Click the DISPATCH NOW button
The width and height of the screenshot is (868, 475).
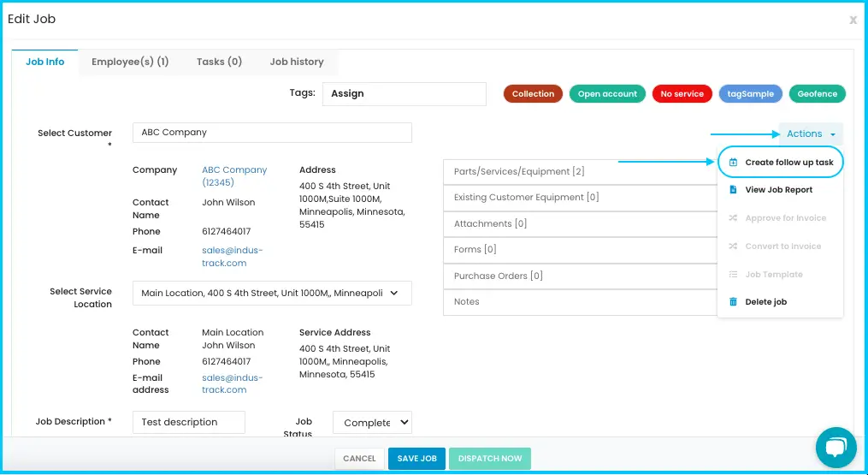(490, 459)
